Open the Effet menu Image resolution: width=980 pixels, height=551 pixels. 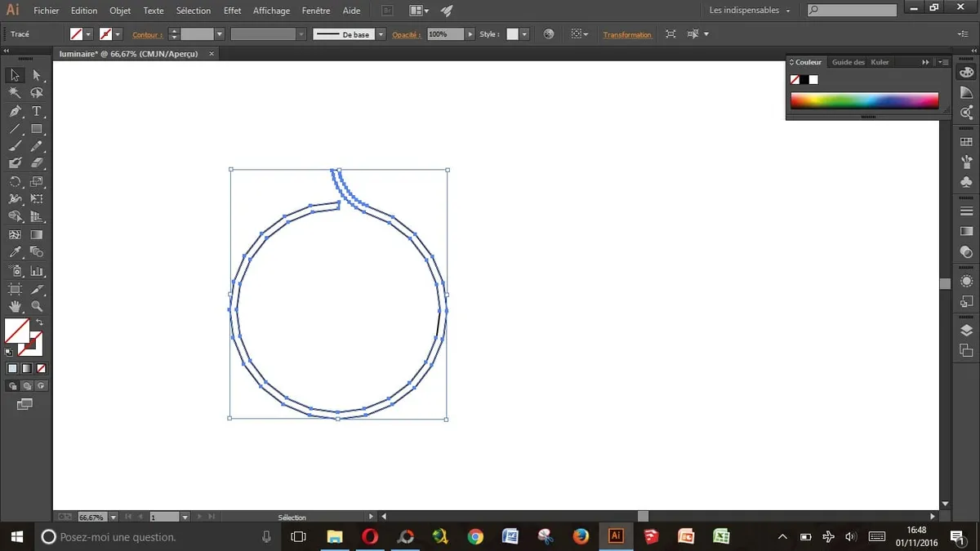[232, 11]
